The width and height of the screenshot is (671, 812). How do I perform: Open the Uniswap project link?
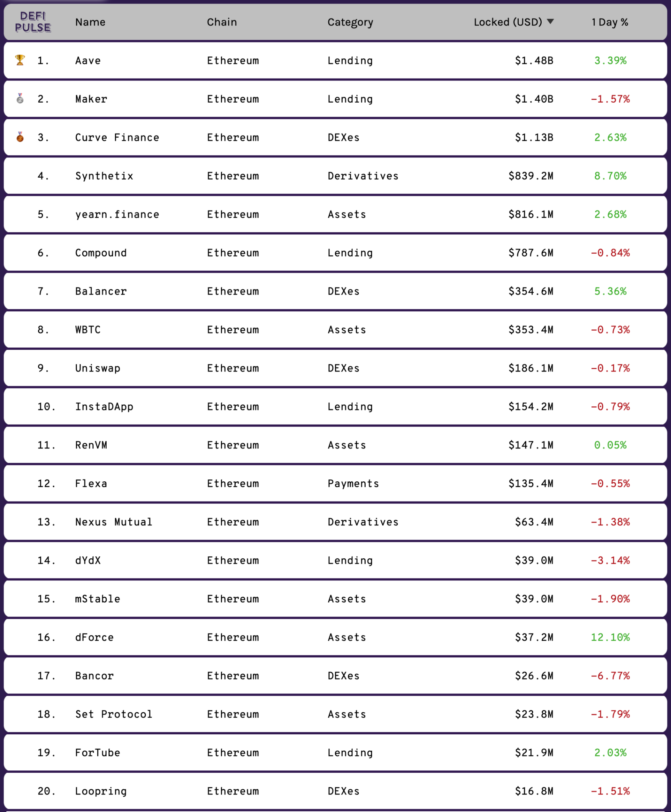98,368
